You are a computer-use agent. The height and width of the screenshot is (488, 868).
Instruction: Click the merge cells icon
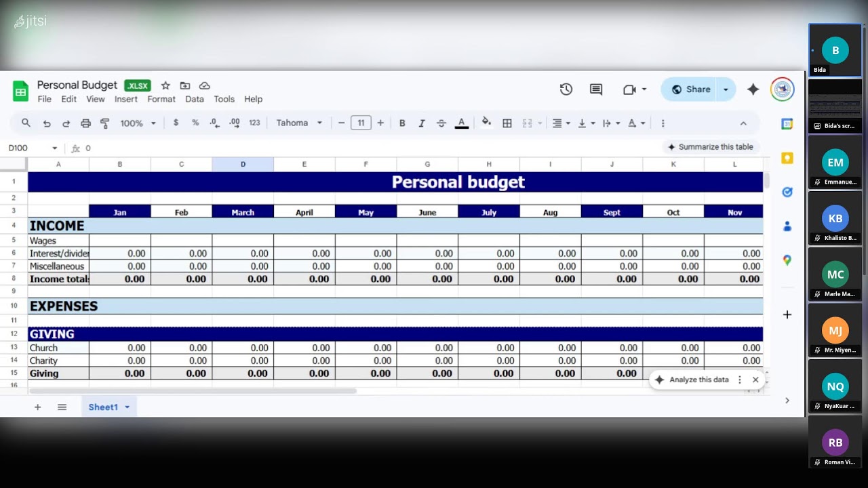tap(527, 123)
